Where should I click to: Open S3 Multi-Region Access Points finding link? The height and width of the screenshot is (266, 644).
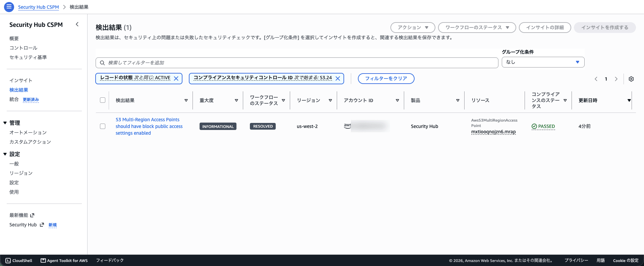(x=149, y=126)
